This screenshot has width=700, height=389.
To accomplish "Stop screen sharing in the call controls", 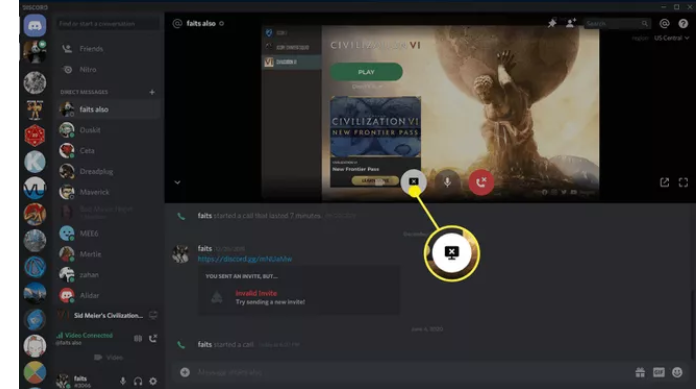I will [413, 181].
